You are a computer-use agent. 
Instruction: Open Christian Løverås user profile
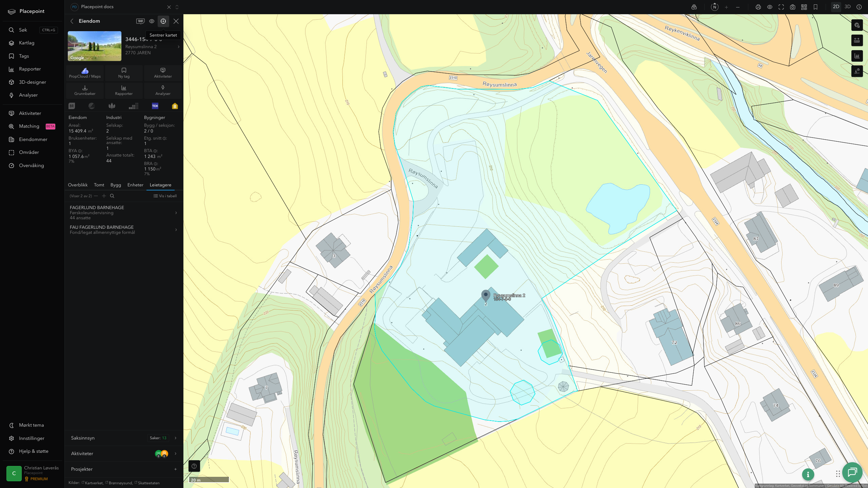pos(33,473)
